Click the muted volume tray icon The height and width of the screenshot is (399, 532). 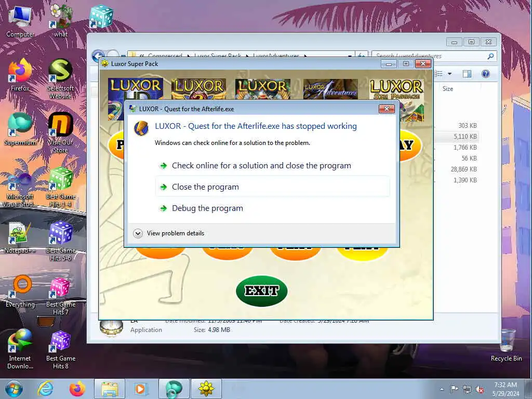(x=480, y=389)
